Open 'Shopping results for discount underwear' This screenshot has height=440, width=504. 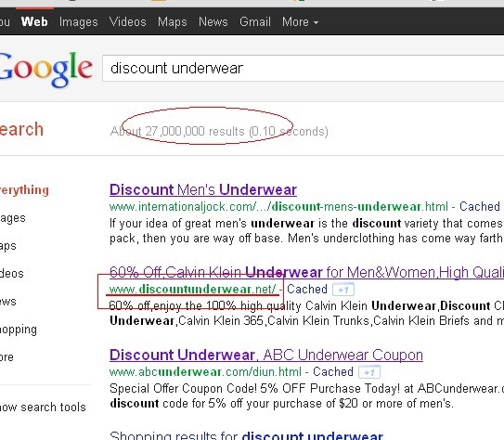tap(246, 435)
